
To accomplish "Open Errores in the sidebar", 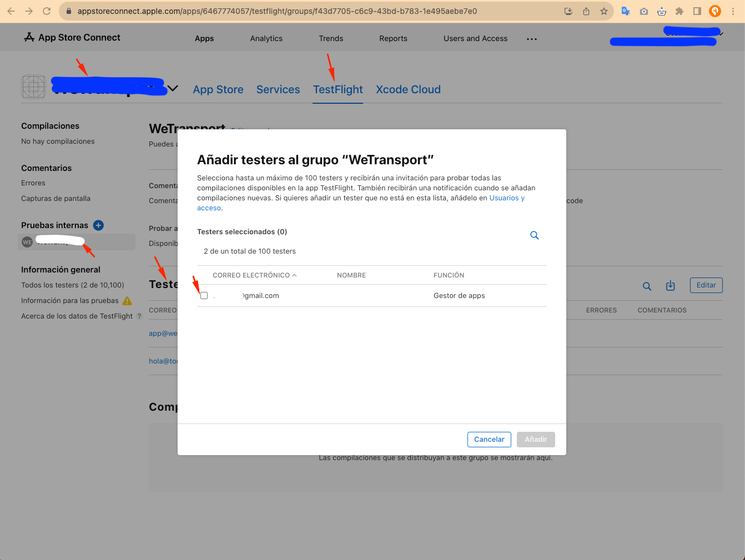I will pos(33,183).
